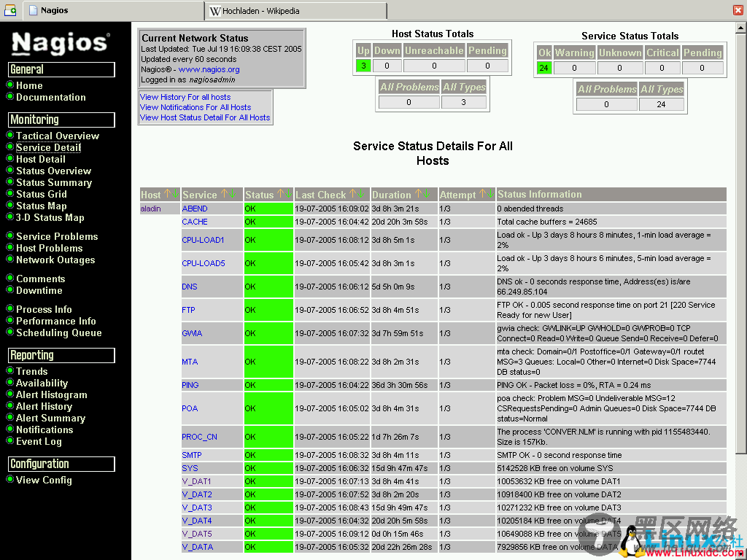This screenshot has width=747, height=560.
Task: Switch to the Hochladen - Wikipedia tab
Action: click(296, 10)
